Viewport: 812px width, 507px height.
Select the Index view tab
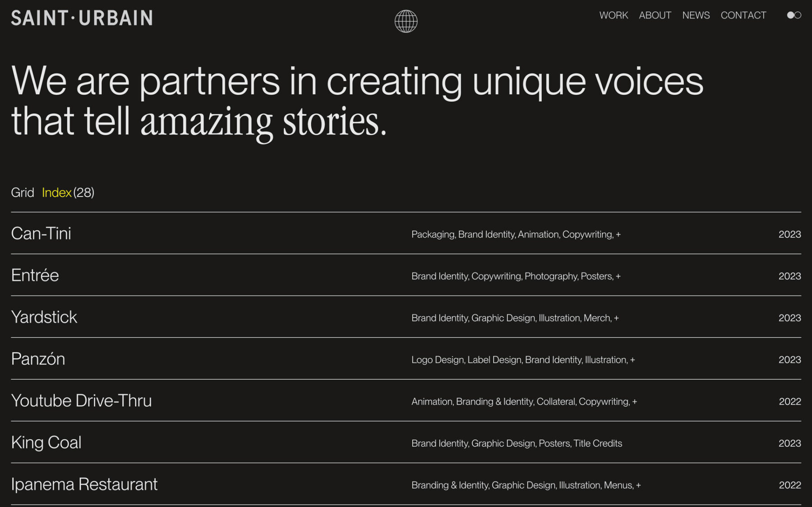click(x=56, y=193)
